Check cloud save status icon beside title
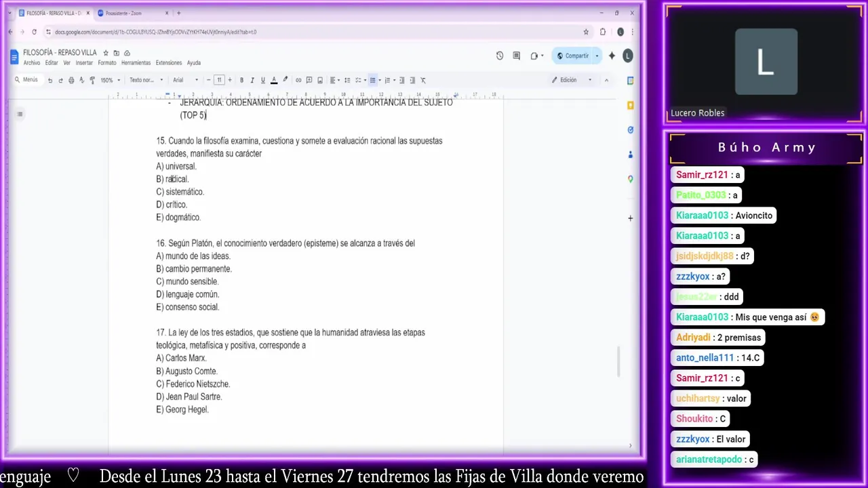 pyautogui.click(x=127, y=53)
